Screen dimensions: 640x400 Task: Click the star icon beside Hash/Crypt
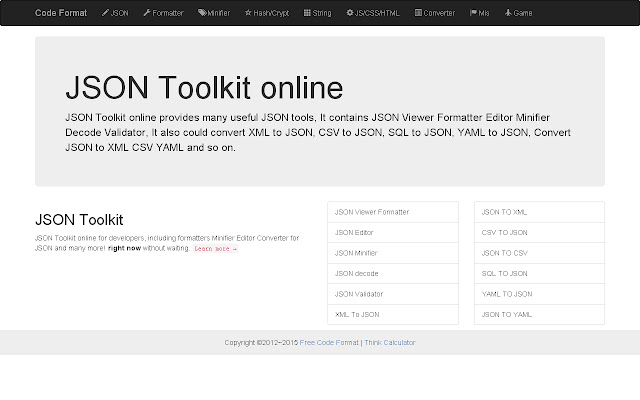point(248,14)
